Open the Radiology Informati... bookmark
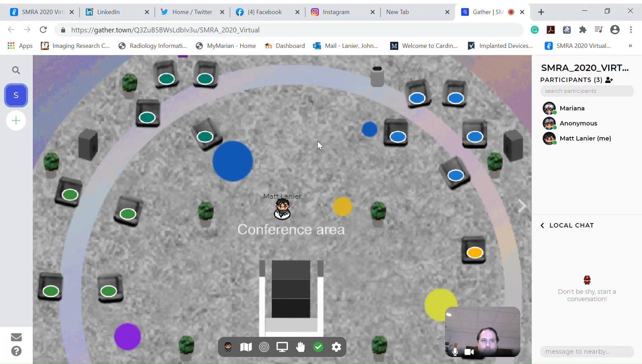642x364 pixels. point(153,46)
